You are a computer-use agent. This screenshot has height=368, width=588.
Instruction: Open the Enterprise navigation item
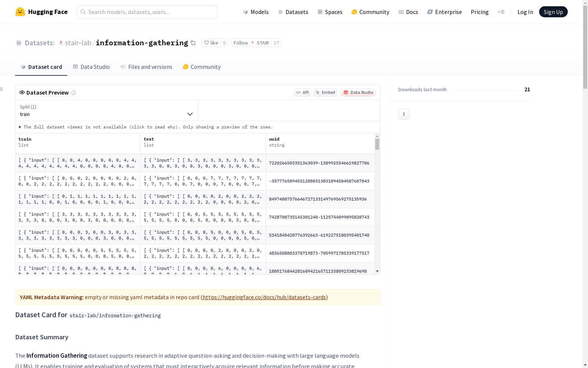pyautogui.click(x=444, y=12)
